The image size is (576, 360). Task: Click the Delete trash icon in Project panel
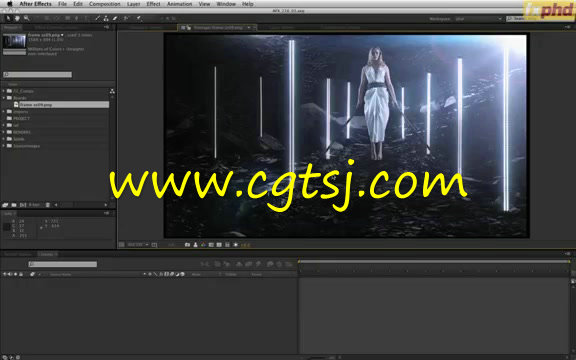tap(47, 205)
